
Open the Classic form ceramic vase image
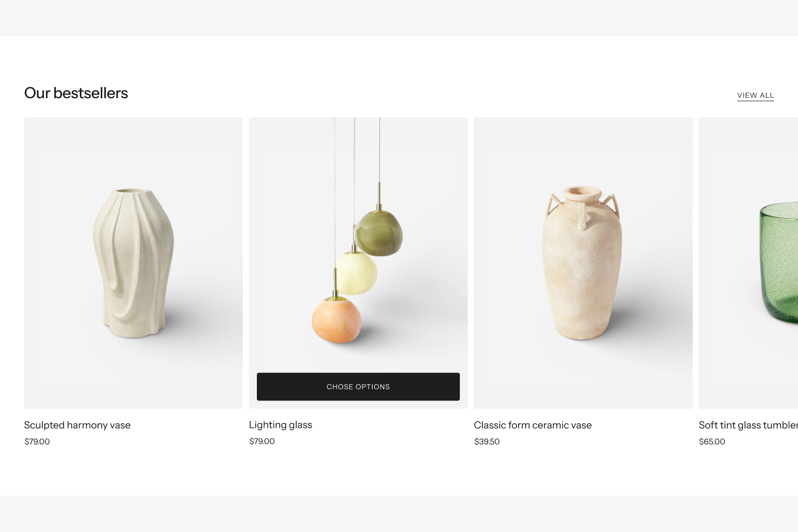coord(583,263)
